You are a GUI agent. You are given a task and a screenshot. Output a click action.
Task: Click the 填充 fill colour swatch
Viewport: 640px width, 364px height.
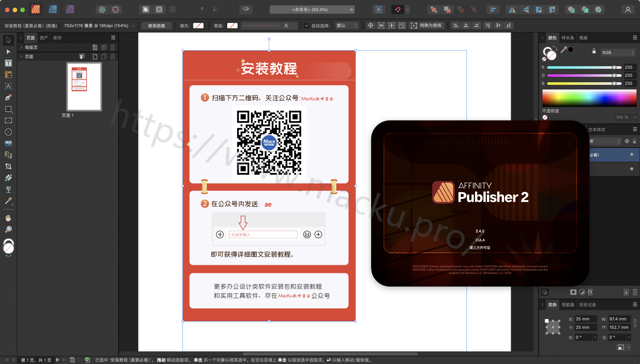(198, 25)
